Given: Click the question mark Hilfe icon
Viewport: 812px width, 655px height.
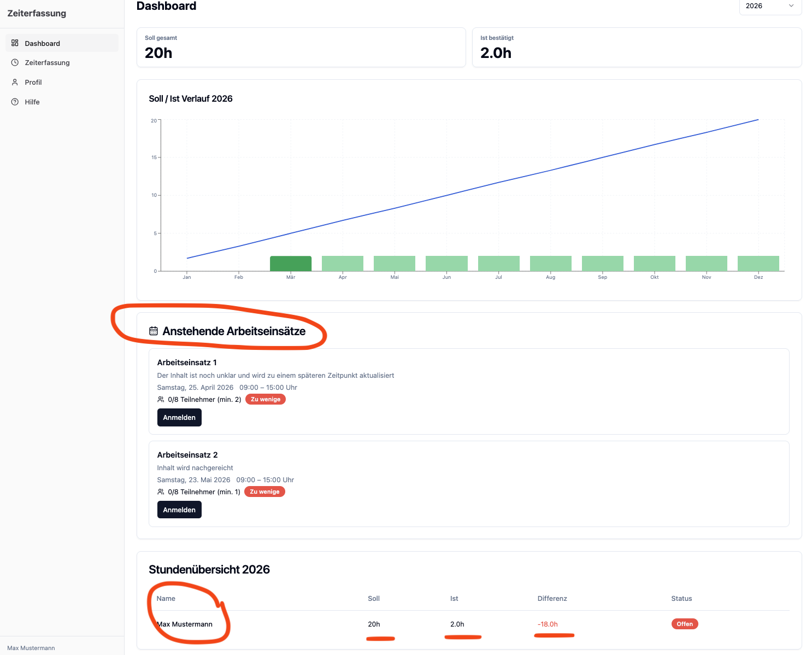Looking at the screenshot, I should [x=15, y=102].
